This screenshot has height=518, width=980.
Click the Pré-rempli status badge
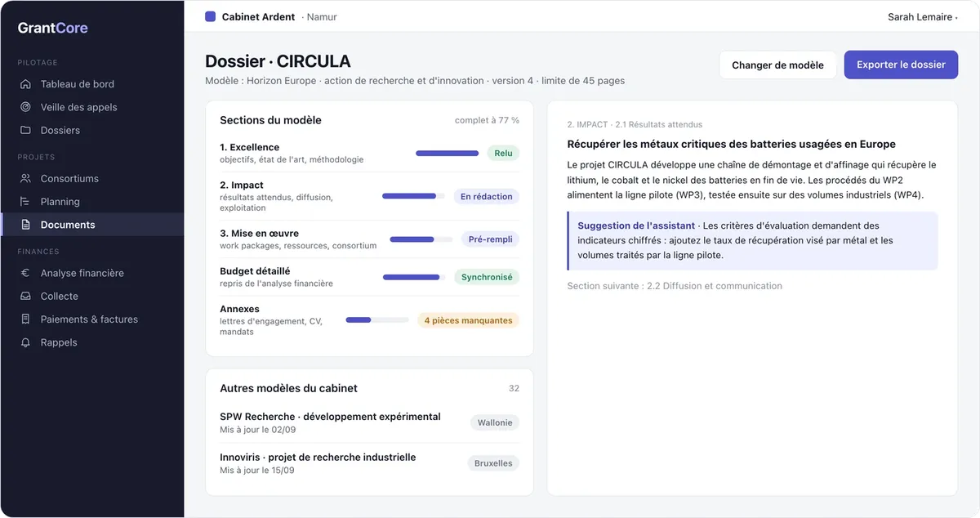[490, 239]
